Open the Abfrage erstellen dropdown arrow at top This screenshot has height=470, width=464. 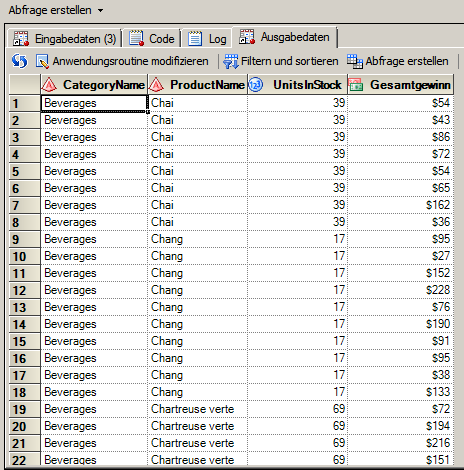[100, 11]
